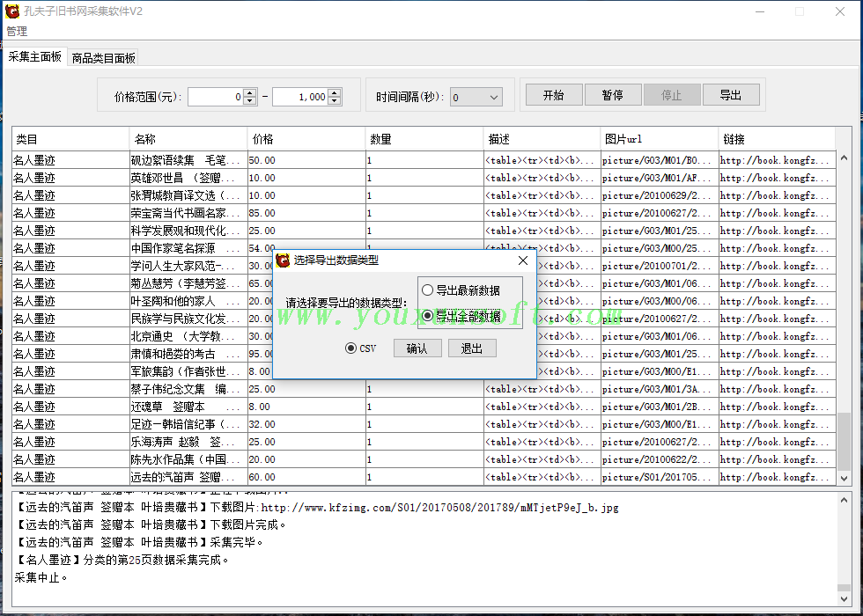This screenshot has height=616, width=863.
Task: Click the icon in the export dialog title bar
Action: tap(283, 260)
